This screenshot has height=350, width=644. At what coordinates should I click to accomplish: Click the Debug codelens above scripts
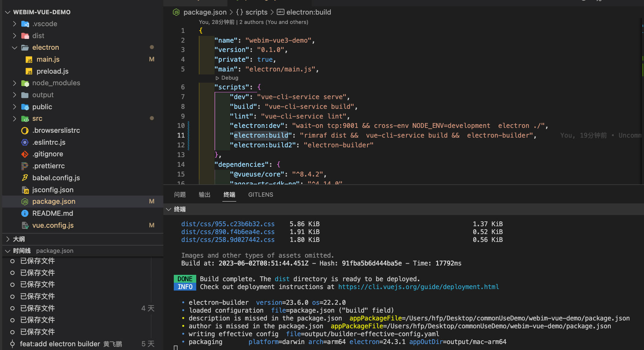coord(229,78)
